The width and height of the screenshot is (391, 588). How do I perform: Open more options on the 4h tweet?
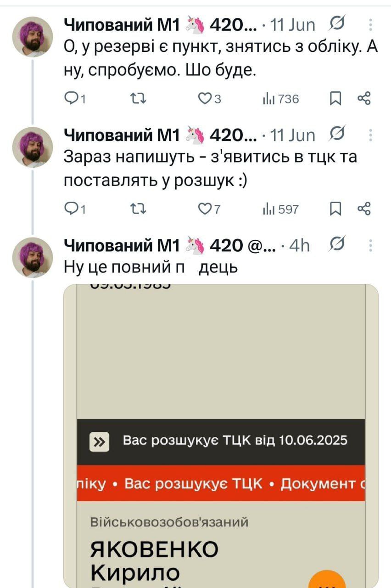370,247
